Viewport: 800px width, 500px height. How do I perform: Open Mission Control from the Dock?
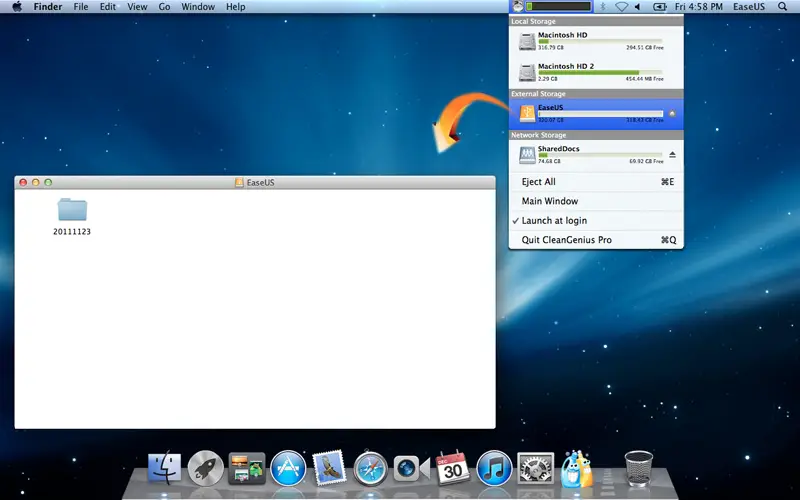click(x=247, y=468)
